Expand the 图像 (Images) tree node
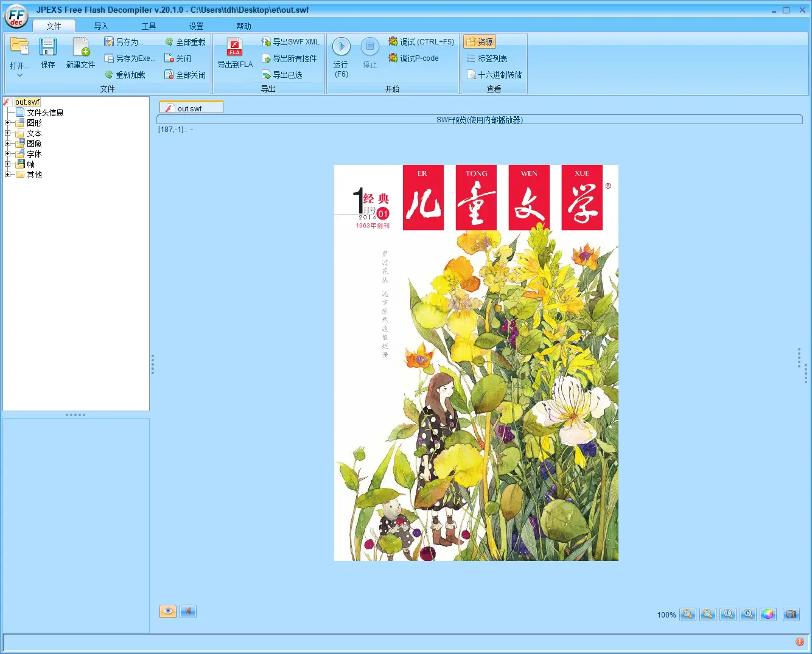Viewport: 812px width, 654px height. pos(8,144)
